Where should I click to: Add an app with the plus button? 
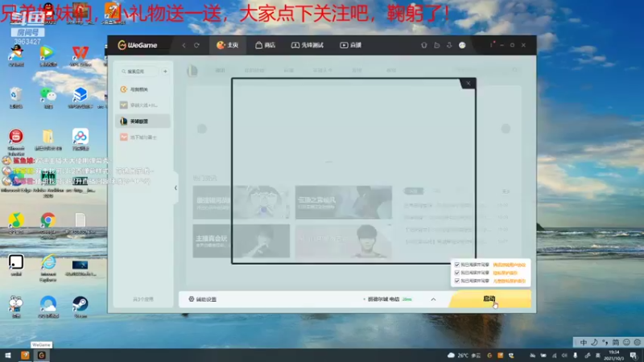click(165, 72)
